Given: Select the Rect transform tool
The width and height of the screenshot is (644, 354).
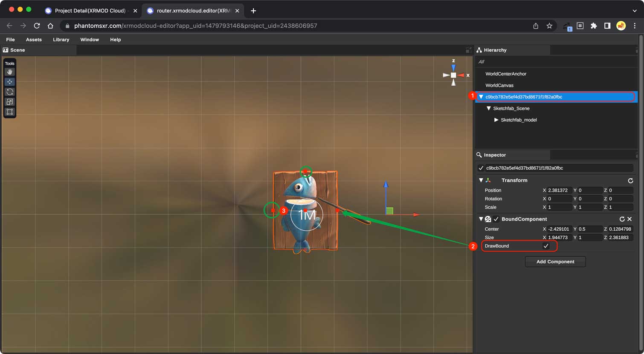Looking at the screenshot, I should (10, 112).
